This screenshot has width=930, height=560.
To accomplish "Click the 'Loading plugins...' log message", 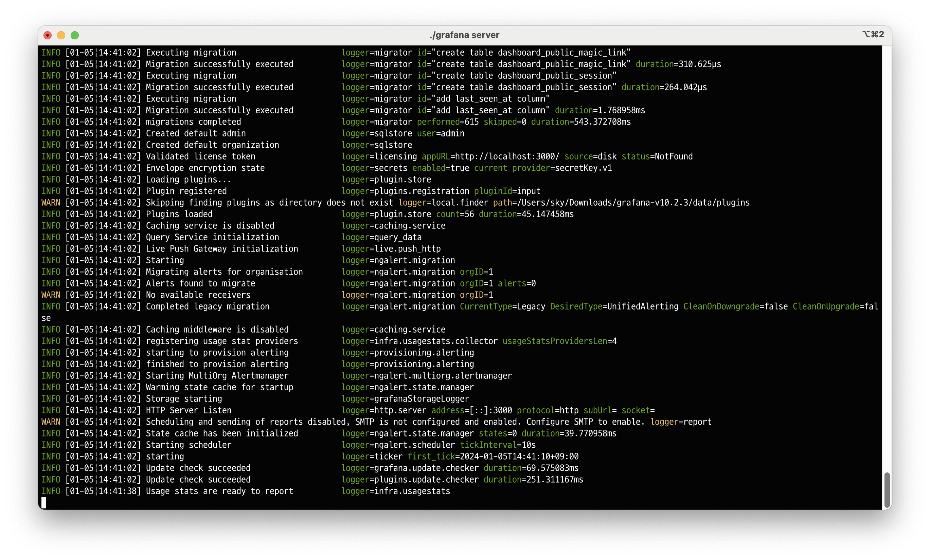I will point(188,180).
